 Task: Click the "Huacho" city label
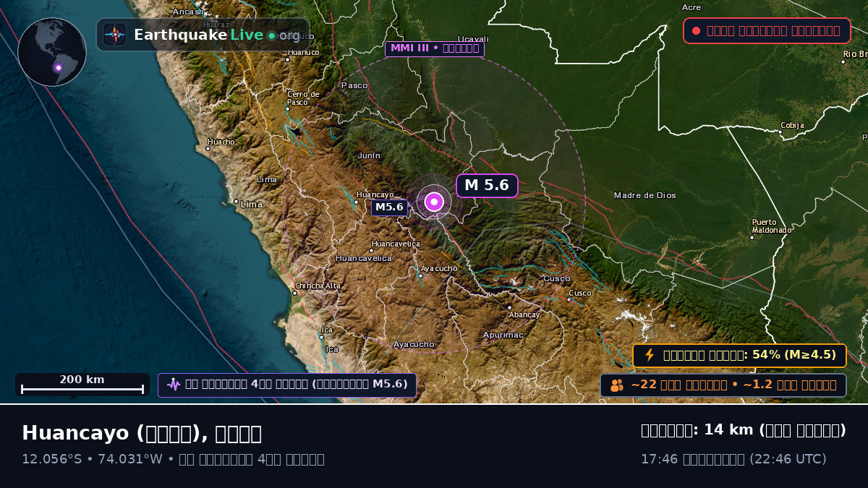click(x=221, y=142)
